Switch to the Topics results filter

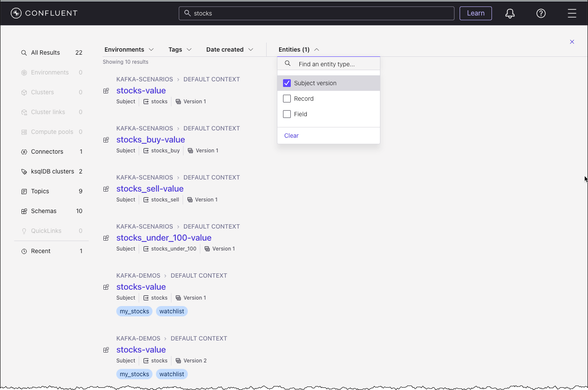click(40, 191)
